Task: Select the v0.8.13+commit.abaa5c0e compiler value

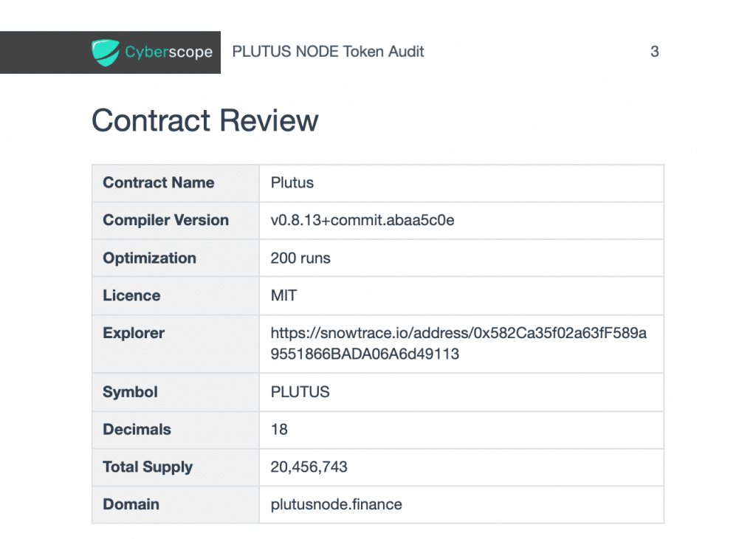Action: click(362, 220)
